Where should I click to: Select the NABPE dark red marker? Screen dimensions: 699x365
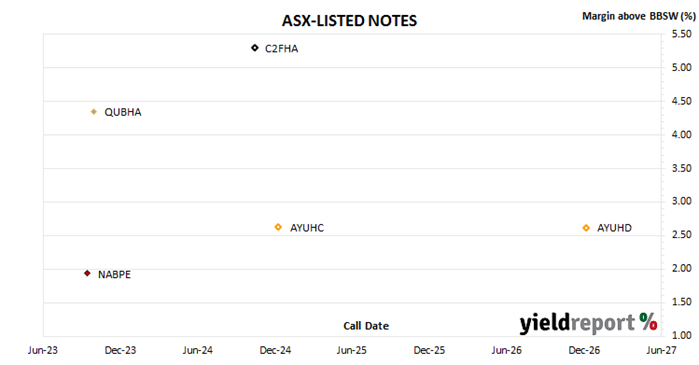(x=87, y=273)
